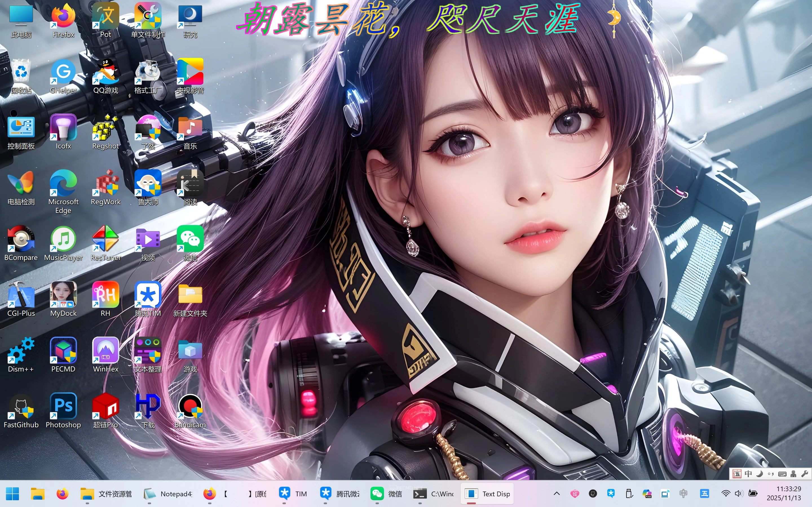Toggle punctuation mode on IME toolbar

tap(771, 474)
